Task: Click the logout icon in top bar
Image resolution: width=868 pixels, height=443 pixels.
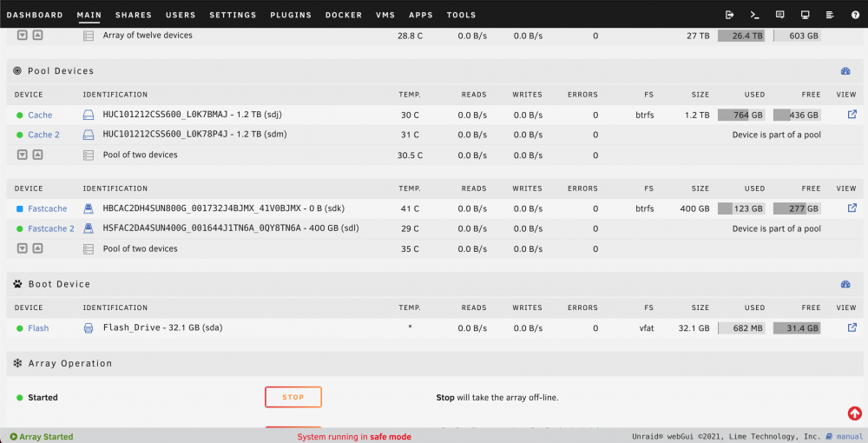Action: (x=730, y=15)
